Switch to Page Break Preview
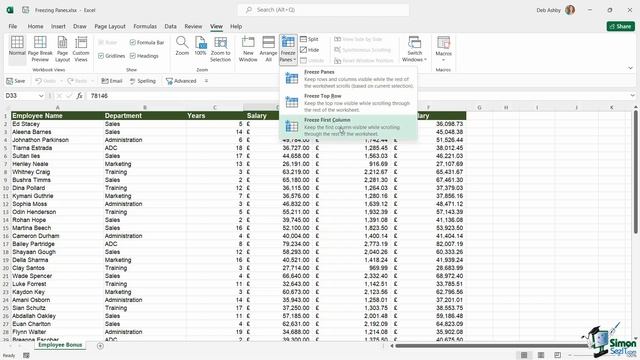Screen dimensions: 640x360 40,49
